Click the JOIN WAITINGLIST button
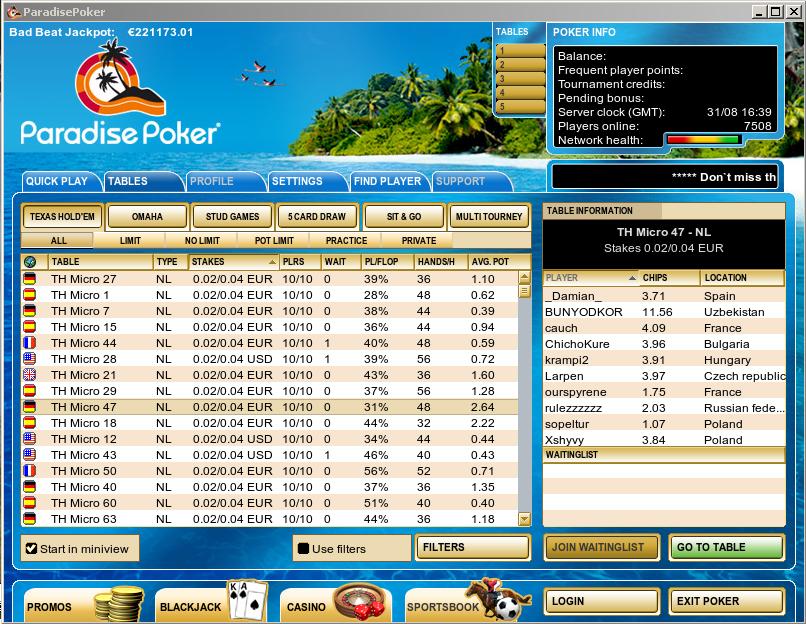The image size is (806, 624). [x=601, y=547]
